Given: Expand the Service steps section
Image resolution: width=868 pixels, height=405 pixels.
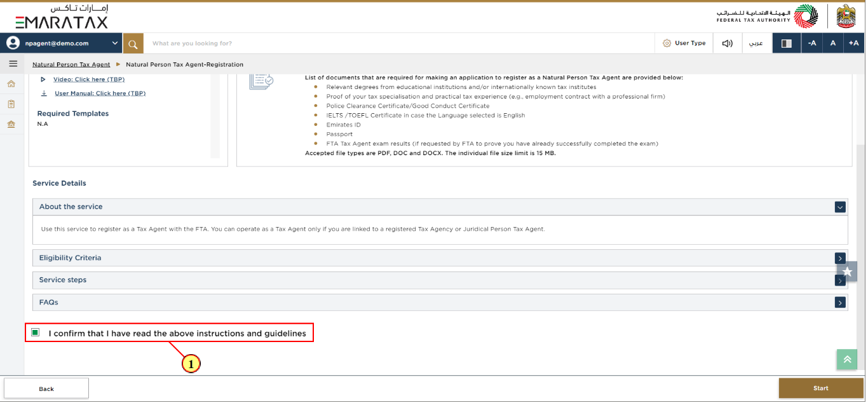Looking at the screenshot, I should coord(841,280).
